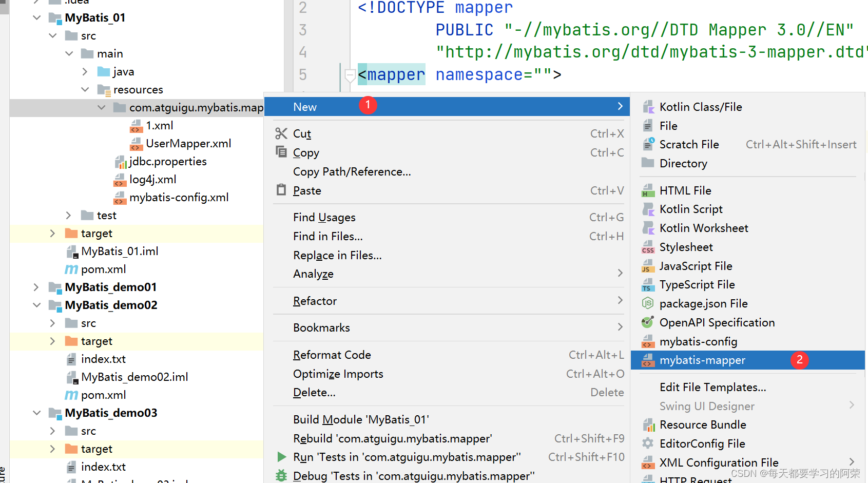Click the XML Configuration File icon

tap(648, 462)
